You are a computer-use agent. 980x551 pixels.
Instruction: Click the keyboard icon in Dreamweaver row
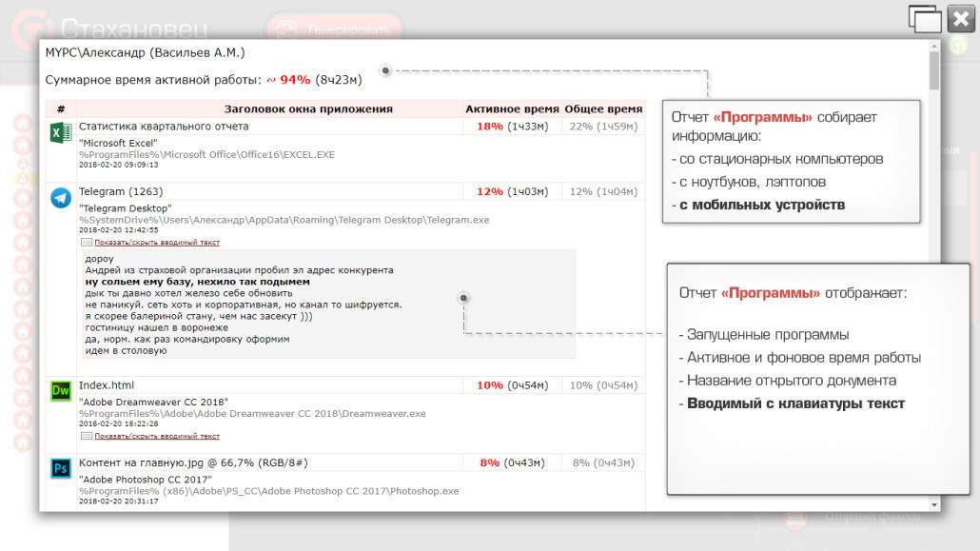(87, 436)
